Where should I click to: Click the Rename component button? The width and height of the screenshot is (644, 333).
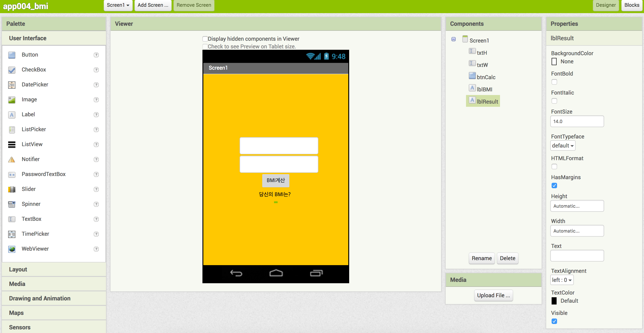[x=481, y=258]
